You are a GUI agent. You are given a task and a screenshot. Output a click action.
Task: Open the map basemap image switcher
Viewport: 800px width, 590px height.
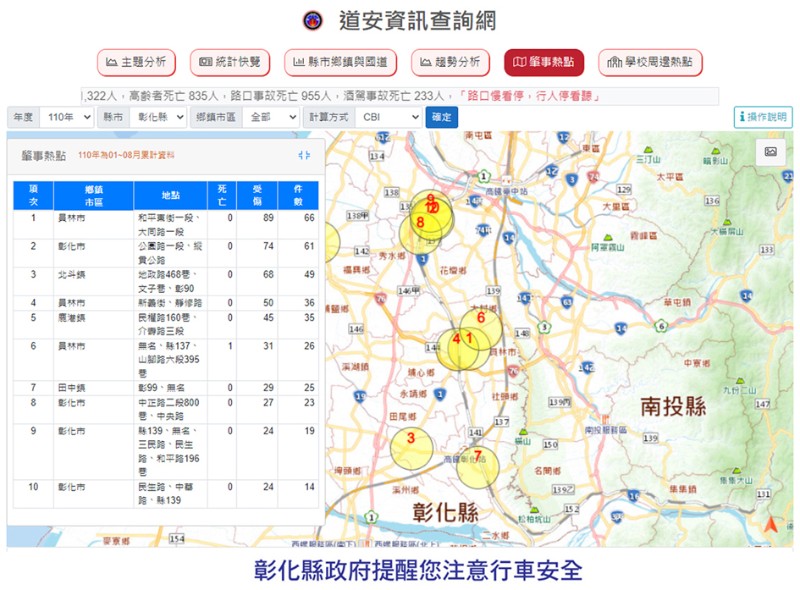770,152
